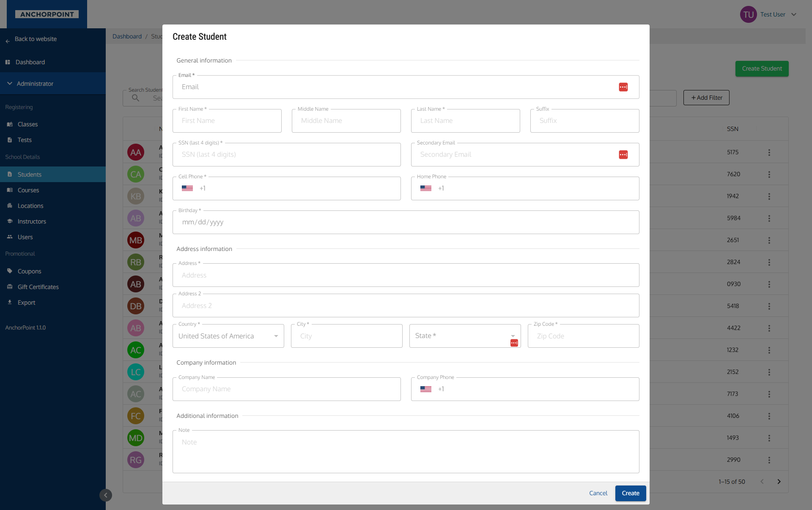
Task: Click the US flag in Cell Phone field
Action: pyautogui.click(x=187, y=188)
